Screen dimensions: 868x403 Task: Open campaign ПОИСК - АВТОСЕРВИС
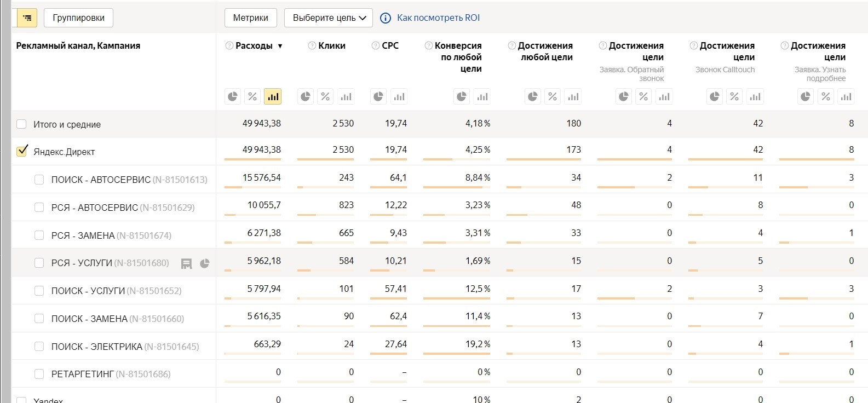[x=129, y=180]
